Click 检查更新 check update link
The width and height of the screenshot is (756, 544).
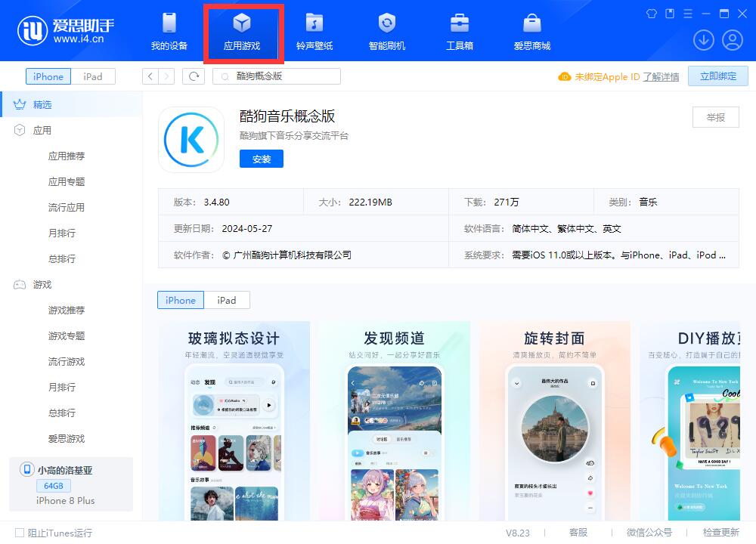720,533
